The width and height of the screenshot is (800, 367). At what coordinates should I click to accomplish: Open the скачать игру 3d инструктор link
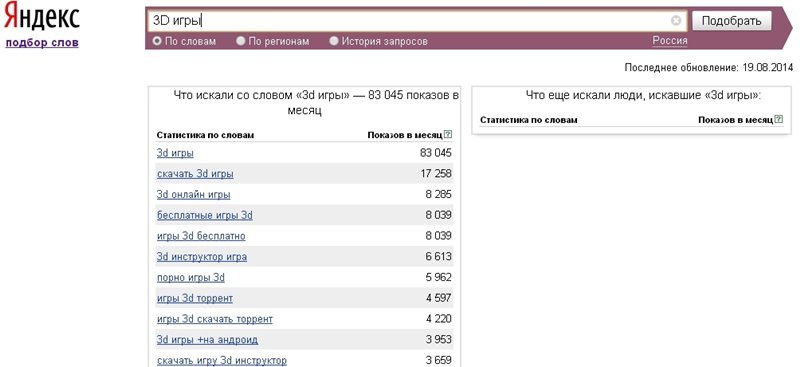pos(222,360)
